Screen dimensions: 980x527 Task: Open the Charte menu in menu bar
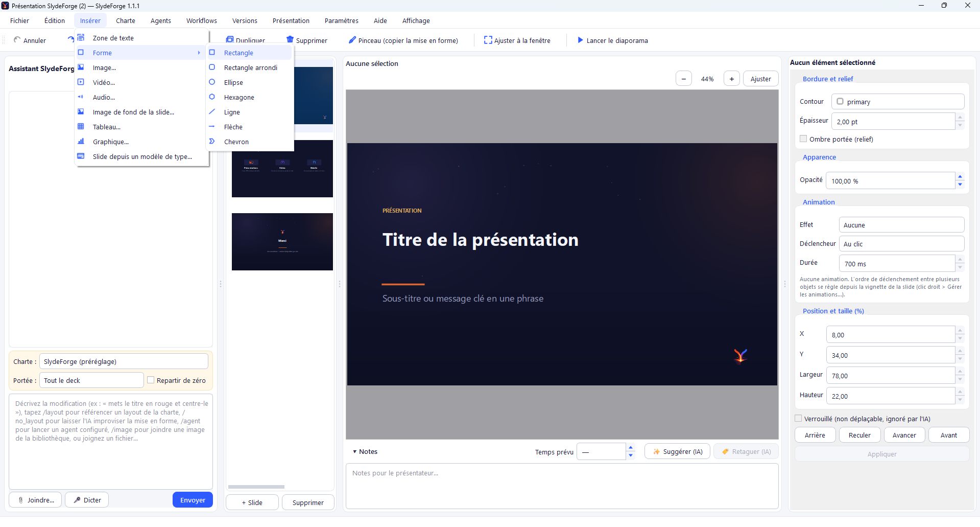pos(126,20)
